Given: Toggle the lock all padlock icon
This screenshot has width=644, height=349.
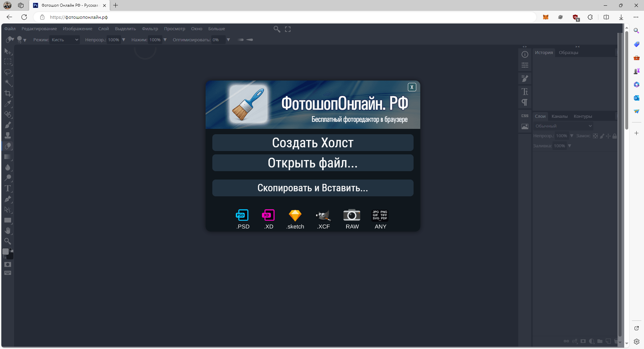Looking at the screenshot, I should (x=614, y=136).
